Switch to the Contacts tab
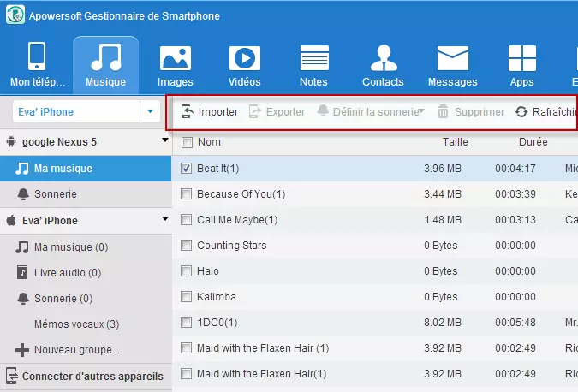 [x=383, y=65]
